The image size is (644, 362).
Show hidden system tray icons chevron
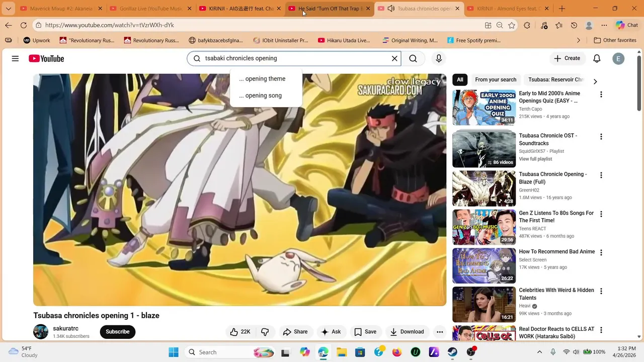539,352
